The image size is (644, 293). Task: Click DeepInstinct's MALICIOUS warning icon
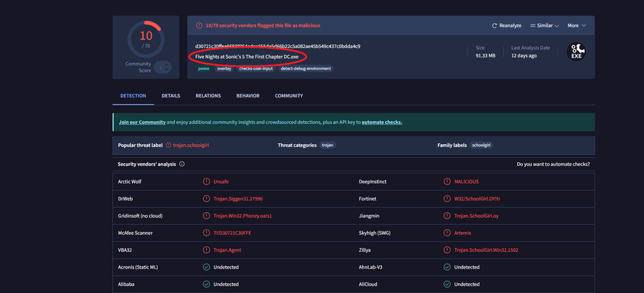447,182
